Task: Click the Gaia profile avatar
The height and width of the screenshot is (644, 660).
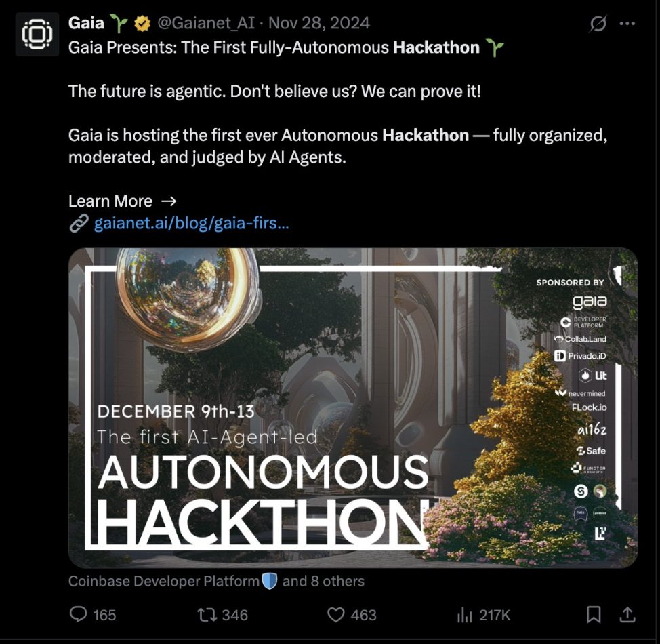Action: point(37,34)
